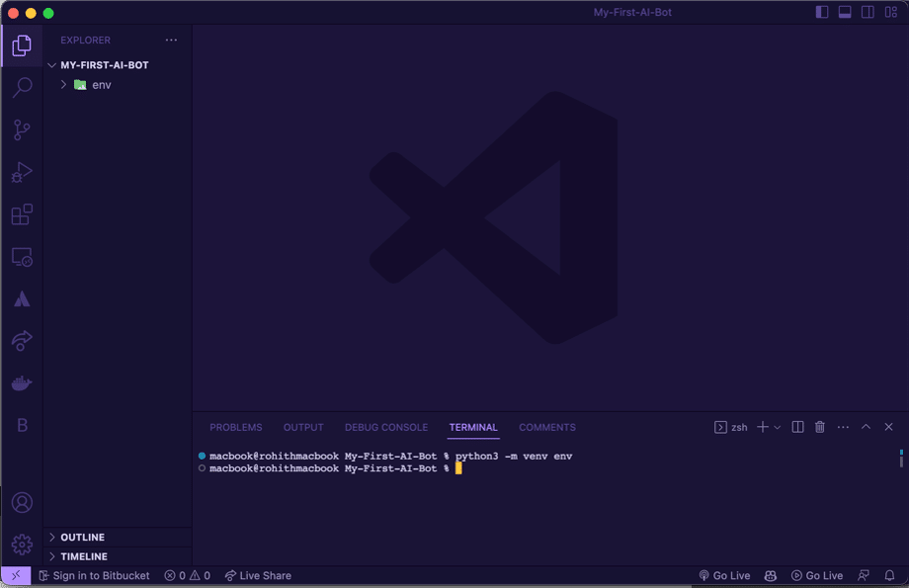This screenshot has width=909, height=588.
Task: Click the Accounts icon
Action: coord(22,503)
